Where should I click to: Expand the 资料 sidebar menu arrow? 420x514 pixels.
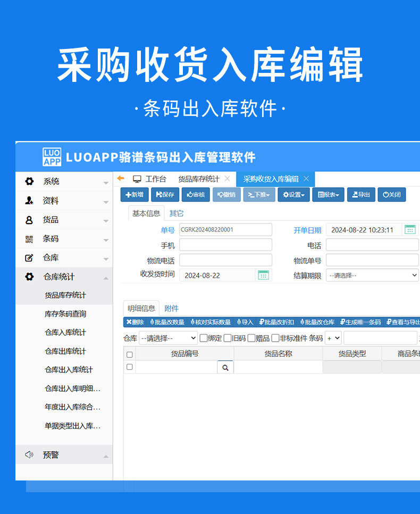pyautogui.click(x=106, y=202)
